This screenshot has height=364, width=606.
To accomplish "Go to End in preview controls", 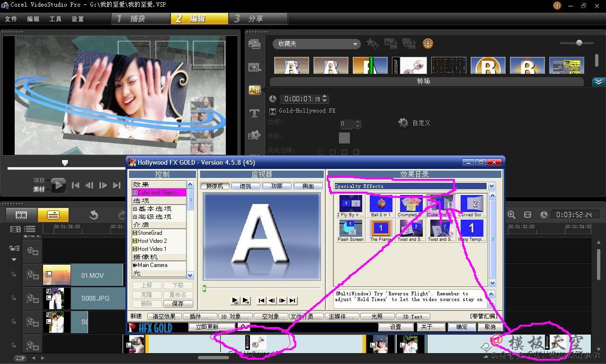I will pos(117,185).
